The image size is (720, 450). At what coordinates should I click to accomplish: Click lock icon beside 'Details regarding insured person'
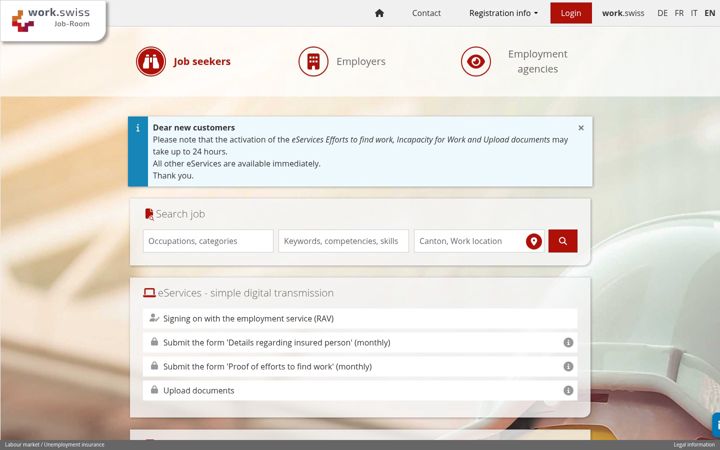pyautogui.click(x=154, y=342)
